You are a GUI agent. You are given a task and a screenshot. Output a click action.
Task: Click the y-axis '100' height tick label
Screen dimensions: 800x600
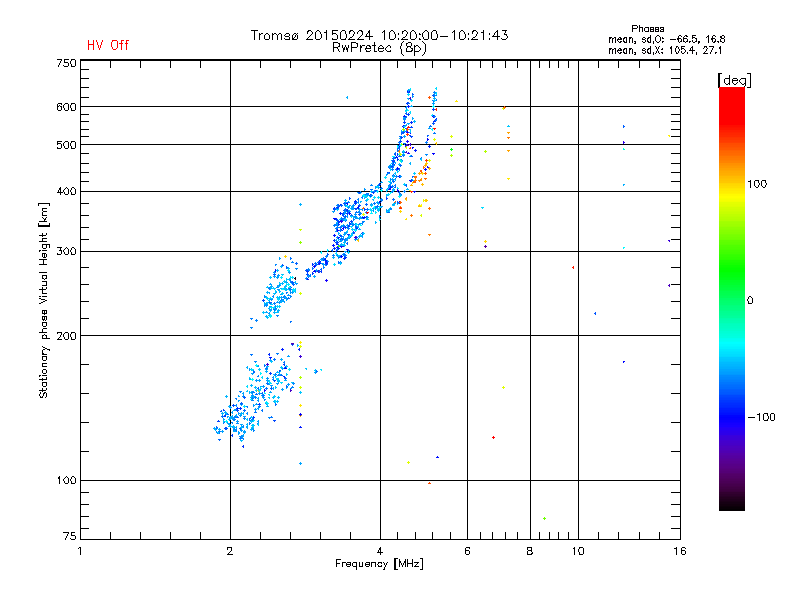pos(66,481)
